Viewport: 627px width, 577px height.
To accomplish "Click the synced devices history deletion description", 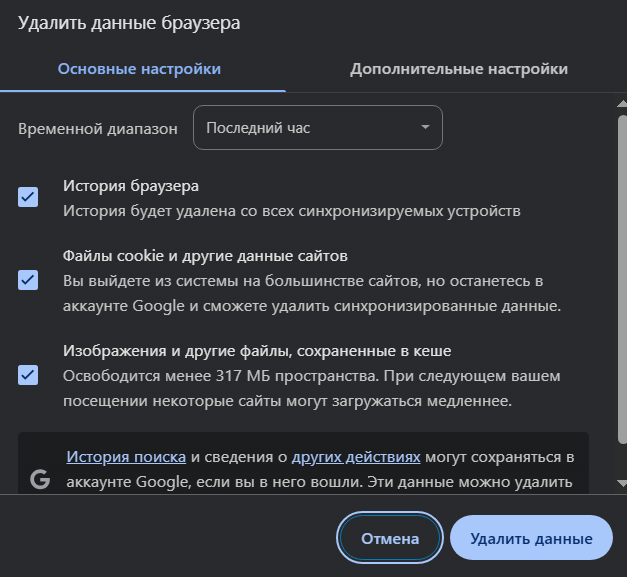I will click(x=291, y=211).
